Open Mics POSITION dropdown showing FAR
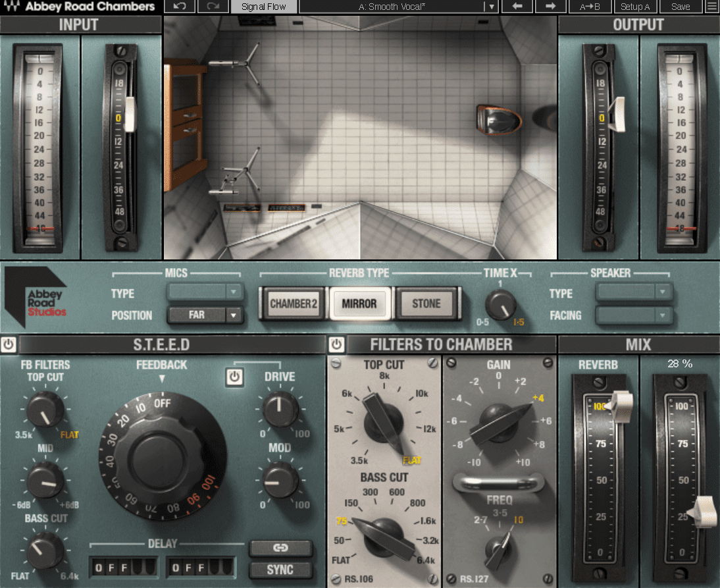This screenshot has height=588, width=720. click(204, 315)
